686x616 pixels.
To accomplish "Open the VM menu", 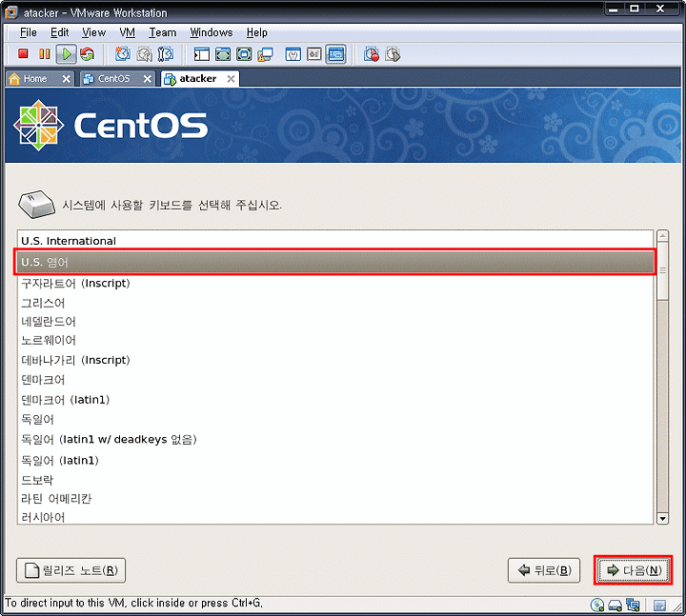I will [128, 32].
